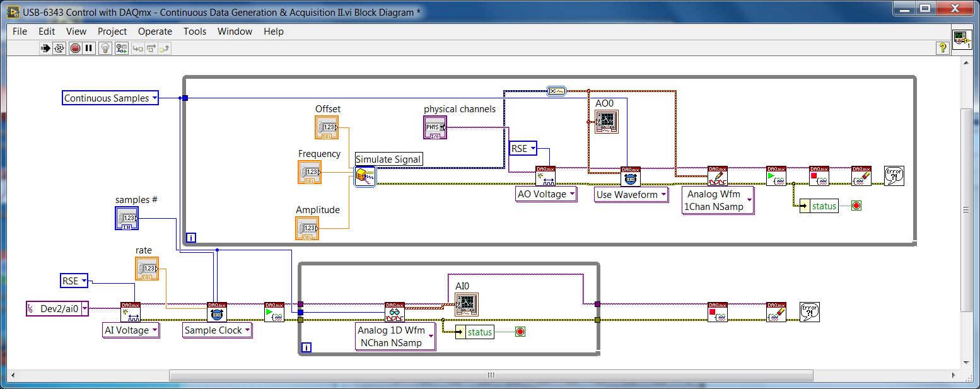Image resolution: width=980 pixels, height=389 pixels.
Task: Select the Amplitude numeric control terminal
Action: point(307,228)
